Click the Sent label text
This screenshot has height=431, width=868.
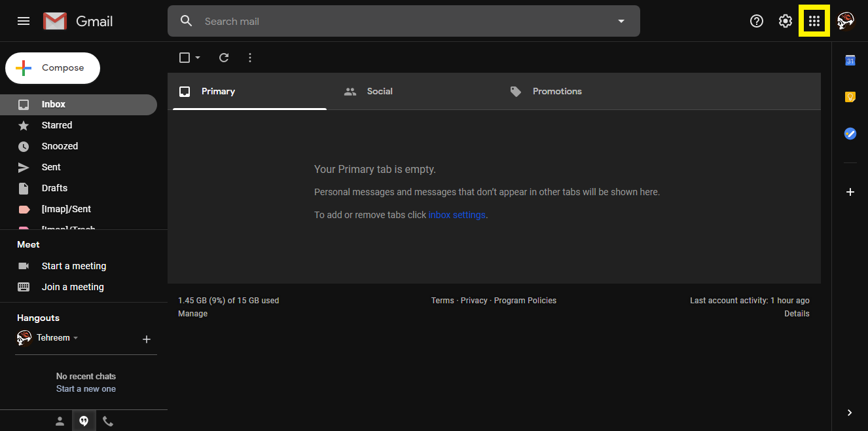click(x=51, y=167)
